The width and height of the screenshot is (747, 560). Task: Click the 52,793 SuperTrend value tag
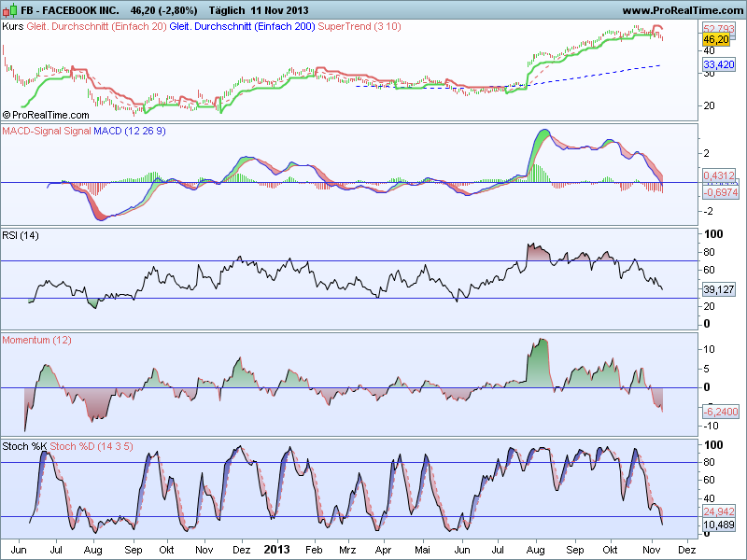719,29
